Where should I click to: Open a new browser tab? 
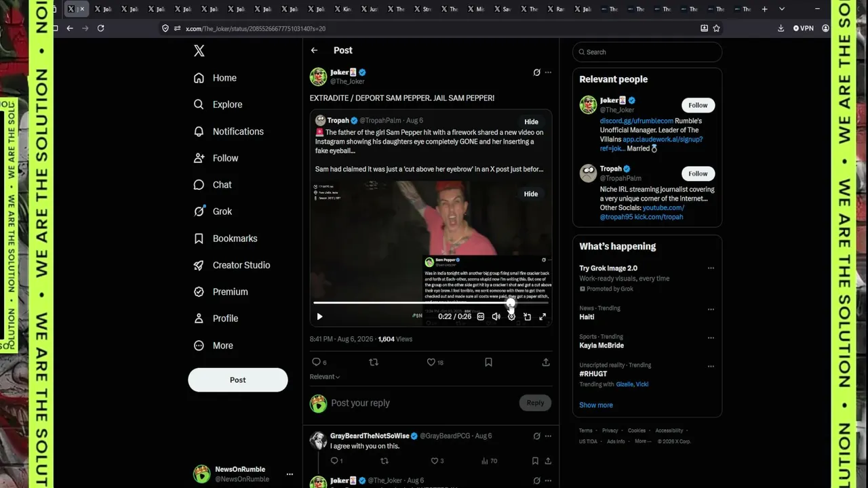[765, 9]
